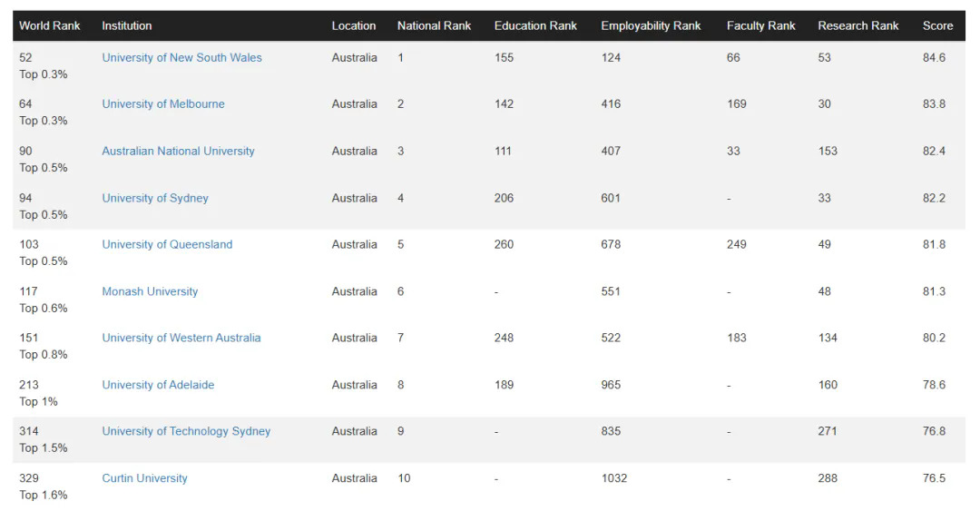Sort by Employability Rank header
This screenshot has height=511, width=980.
tap(651, 25)
